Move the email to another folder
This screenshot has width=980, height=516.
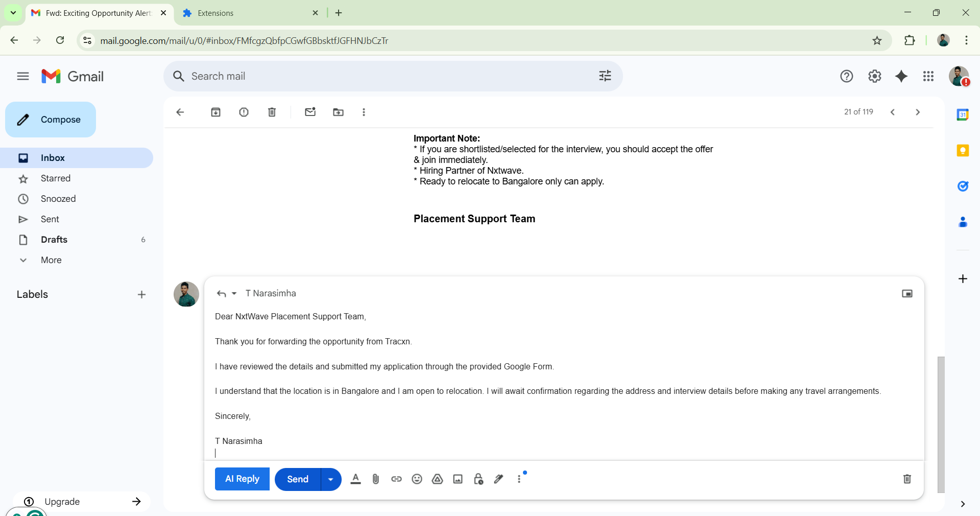pyautogui.click(x=338, y=112)
